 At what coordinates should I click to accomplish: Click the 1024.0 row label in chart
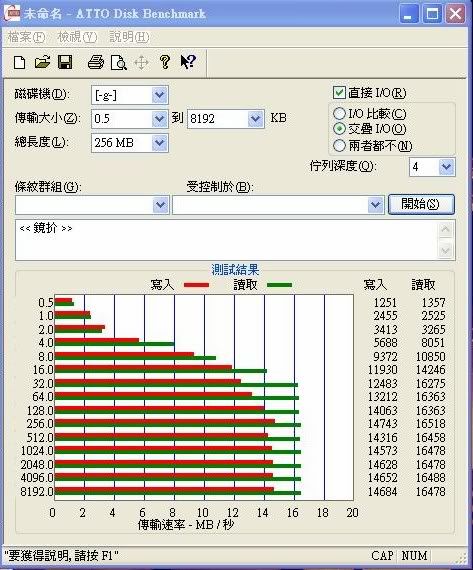tap(37, 451)
